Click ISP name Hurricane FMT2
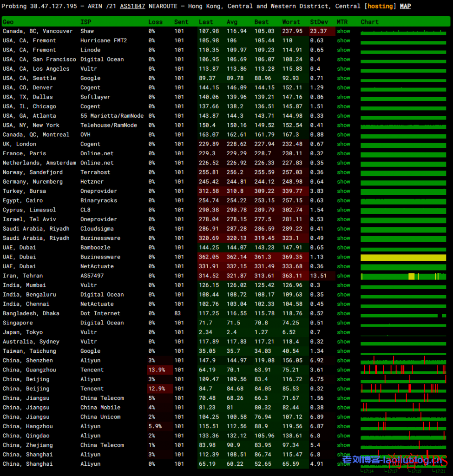453x476 pixels. pos(104,40)
